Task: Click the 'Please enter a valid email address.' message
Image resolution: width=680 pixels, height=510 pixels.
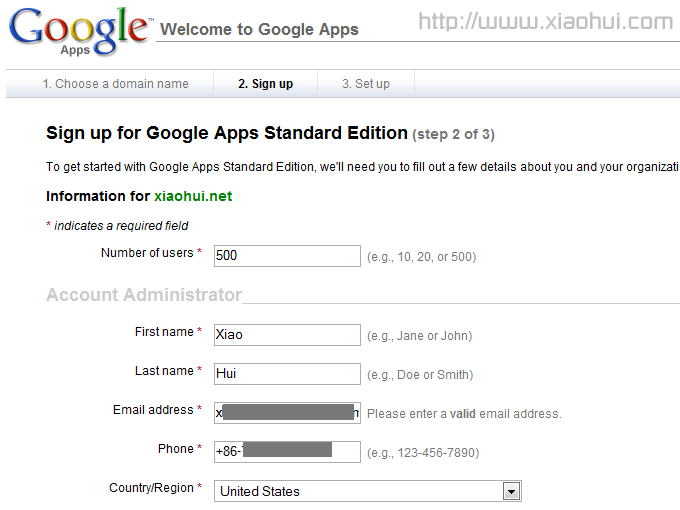Action: pos(464,414)
